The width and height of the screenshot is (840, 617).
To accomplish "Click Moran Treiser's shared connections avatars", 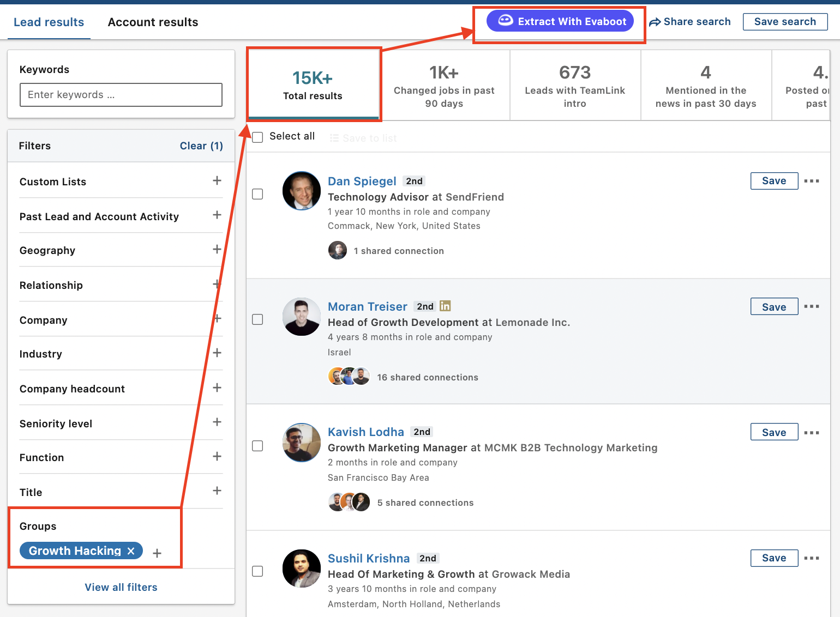I will [349, 376].
